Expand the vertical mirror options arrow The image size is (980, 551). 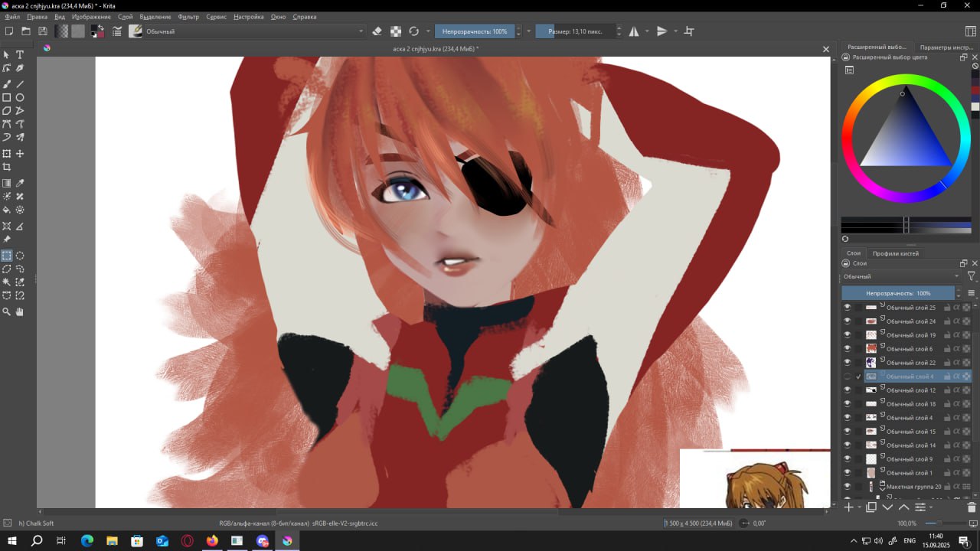pos(675,31)
